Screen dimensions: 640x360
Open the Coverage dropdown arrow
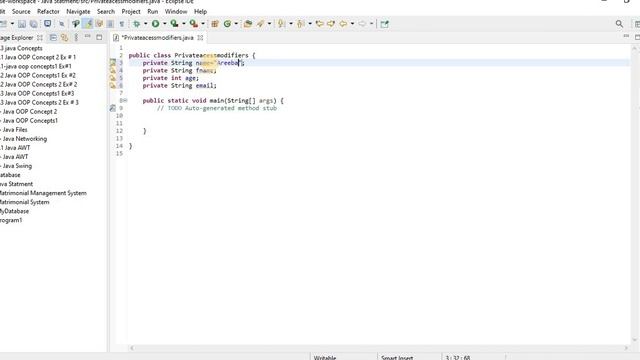click(184, 24)
